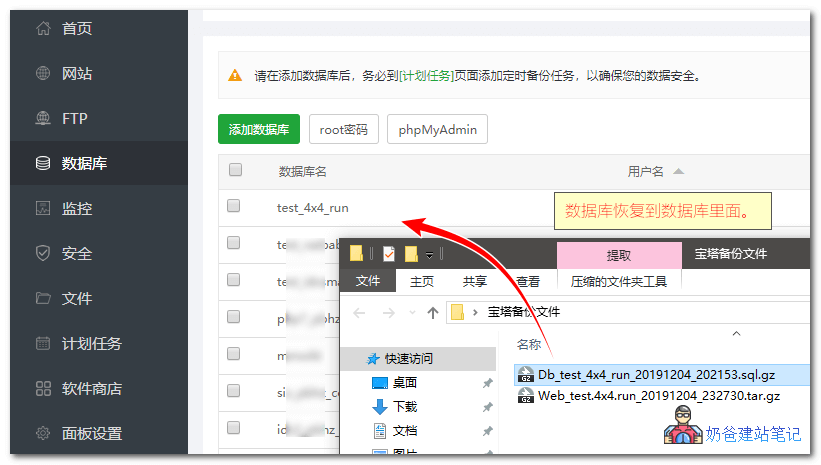Click the 桌面 desktop icon
This screenshot has height=465, width=821.
pyautogui.click(x=380, y=383)
